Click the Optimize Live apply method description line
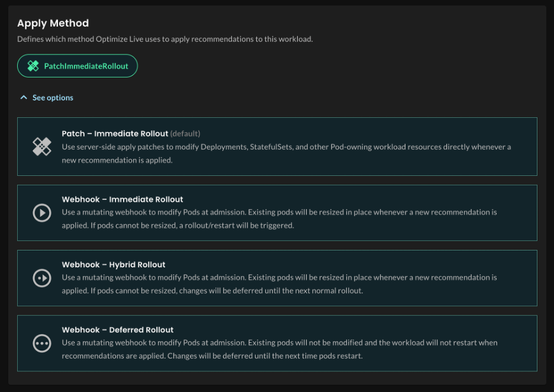554x392 pixels. [x=165, y=39]
